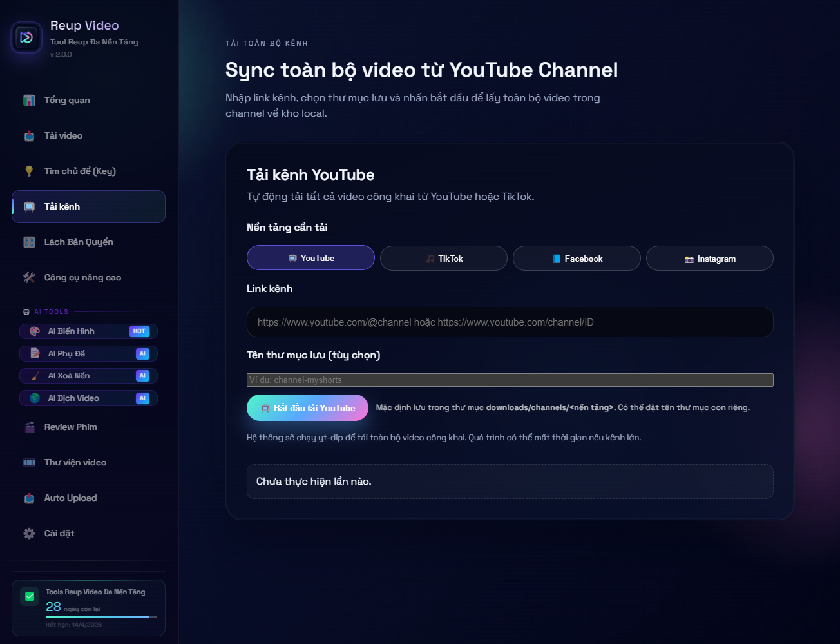This screenshot has width=840, height=644.
Task: Click the Reup Video app logo
Action: tap(26, 37)
